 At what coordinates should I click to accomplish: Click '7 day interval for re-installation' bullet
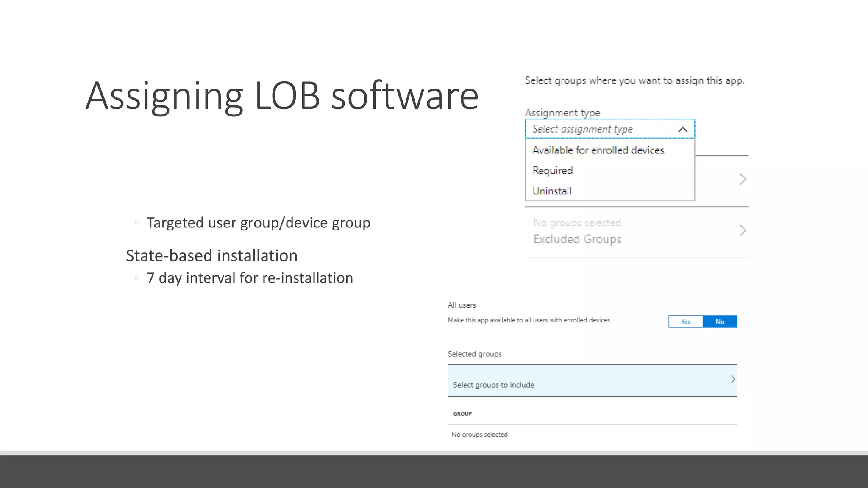click(x=250, y=278)
